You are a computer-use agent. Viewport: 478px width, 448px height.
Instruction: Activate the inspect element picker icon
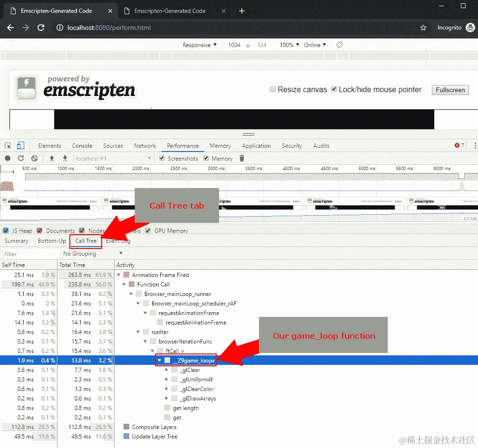[x=8, y=146]
